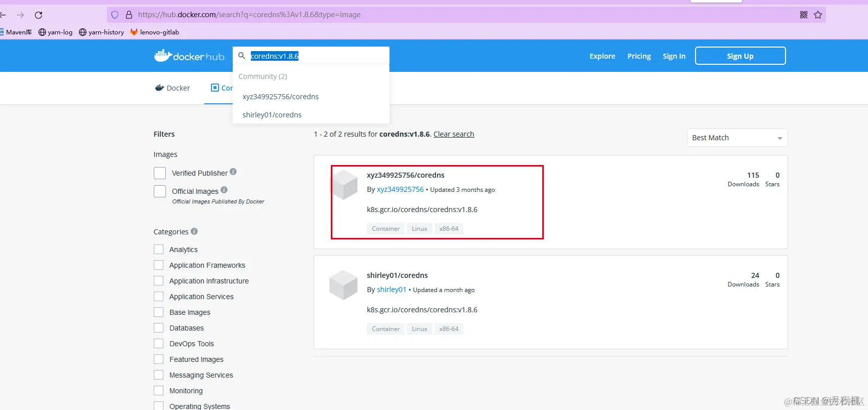Enable Official Images filter checkbox

(x=160, y=191)
